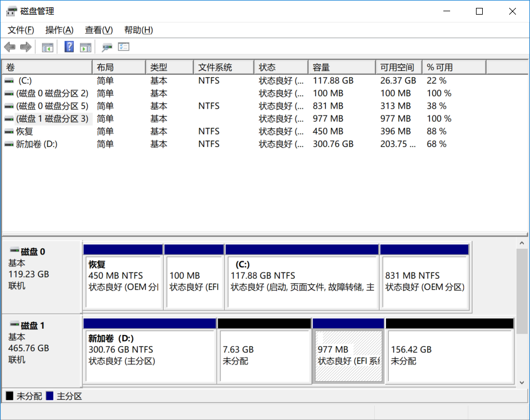The width and height of the screenshot is (530, 420).
Task: Click drive icon of 恢复 volume row
Action: (9, 132)
